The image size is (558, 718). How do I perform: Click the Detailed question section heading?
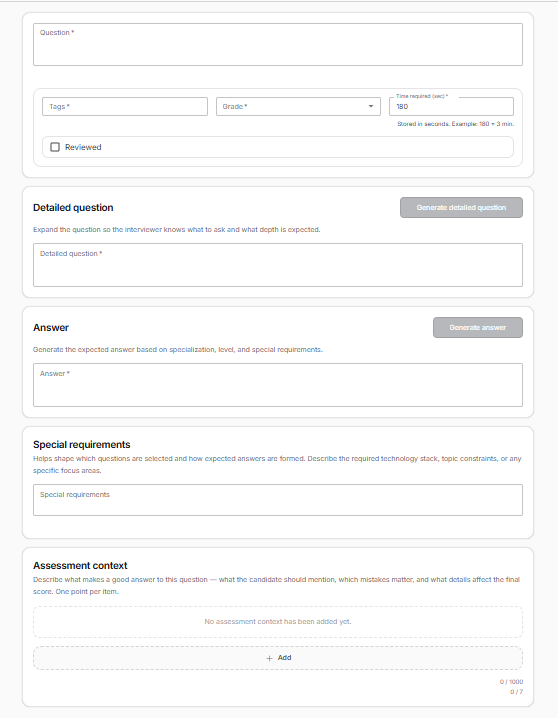pyautogui.click(x=73, y=207)
